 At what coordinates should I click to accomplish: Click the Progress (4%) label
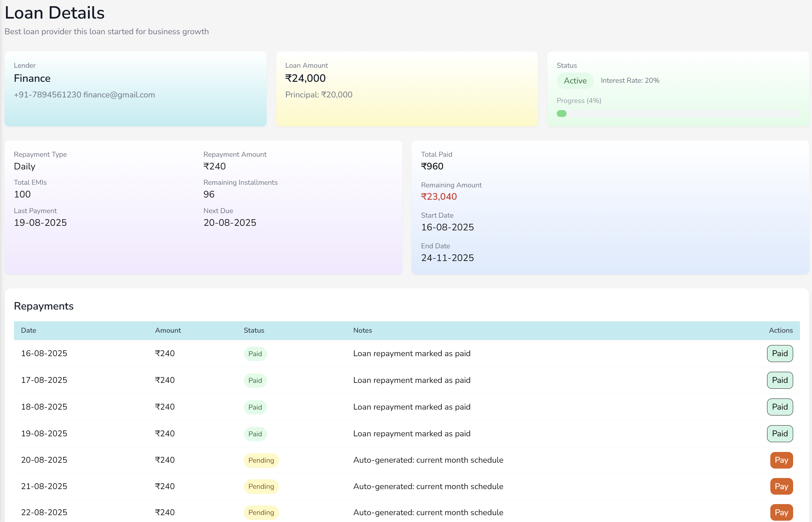point(579,101)
